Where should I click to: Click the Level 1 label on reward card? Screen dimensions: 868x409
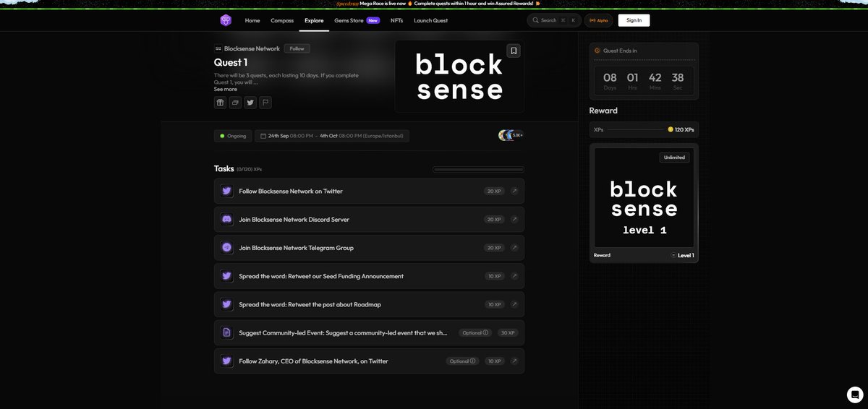coord(686,255)
